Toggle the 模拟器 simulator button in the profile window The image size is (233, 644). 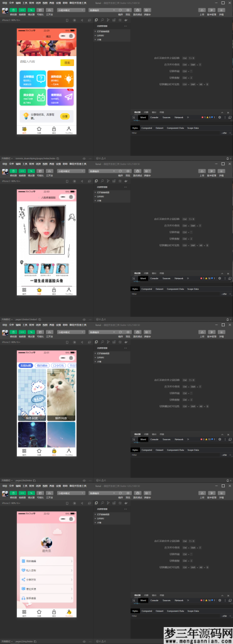(x=13, y=492)
